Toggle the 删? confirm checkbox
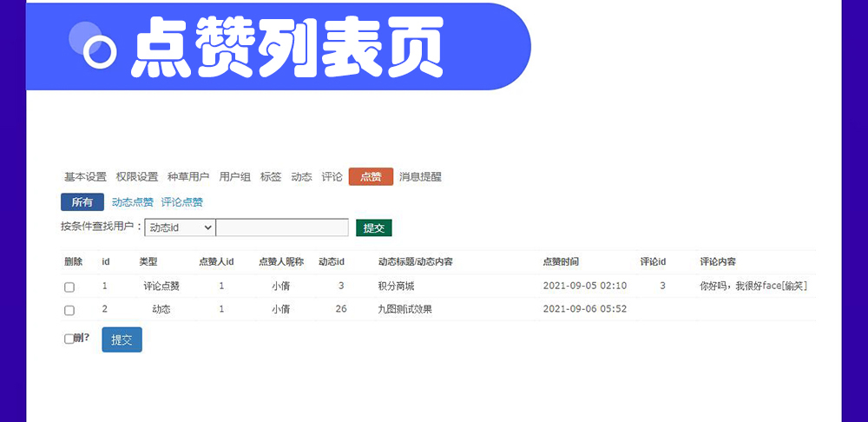868x422 pixels. click(69, 340)
